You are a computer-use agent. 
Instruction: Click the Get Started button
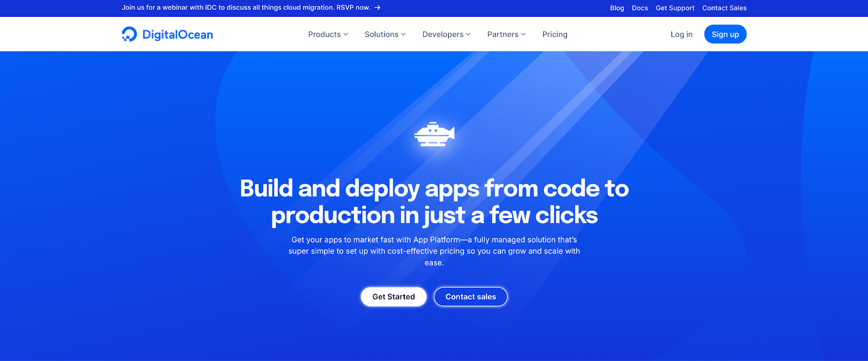[394, 296]
